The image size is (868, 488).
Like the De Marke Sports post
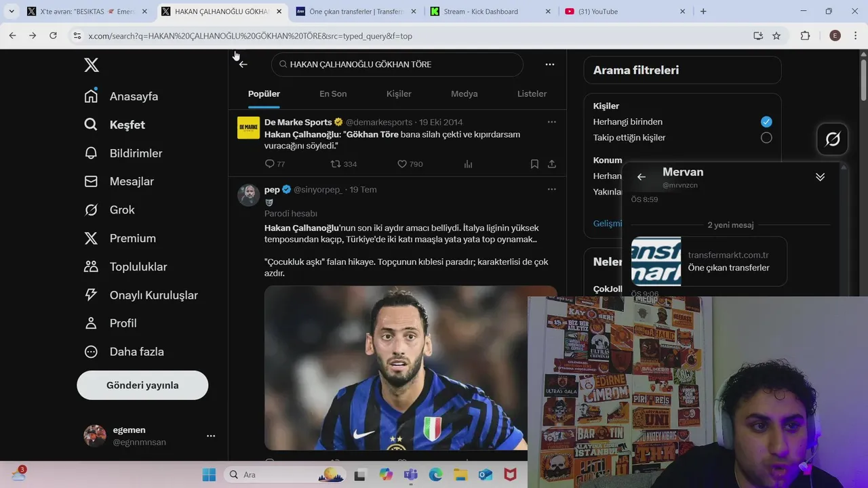coord(410,164)
